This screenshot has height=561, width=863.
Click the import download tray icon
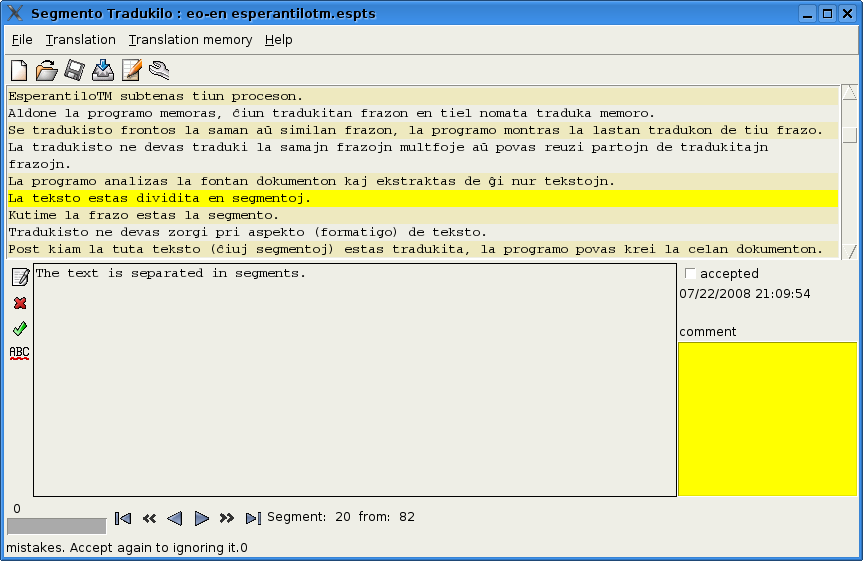coord(102,70)
